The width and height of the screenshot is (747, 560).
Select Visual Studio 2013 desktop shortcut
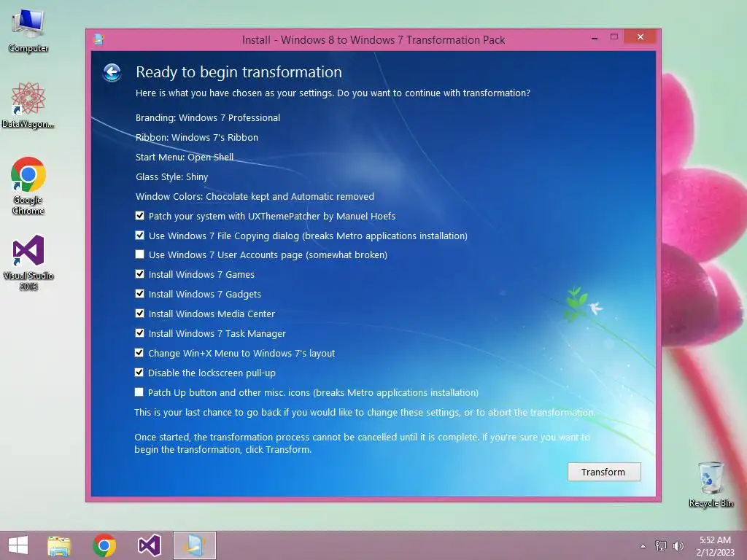[28, 262]
